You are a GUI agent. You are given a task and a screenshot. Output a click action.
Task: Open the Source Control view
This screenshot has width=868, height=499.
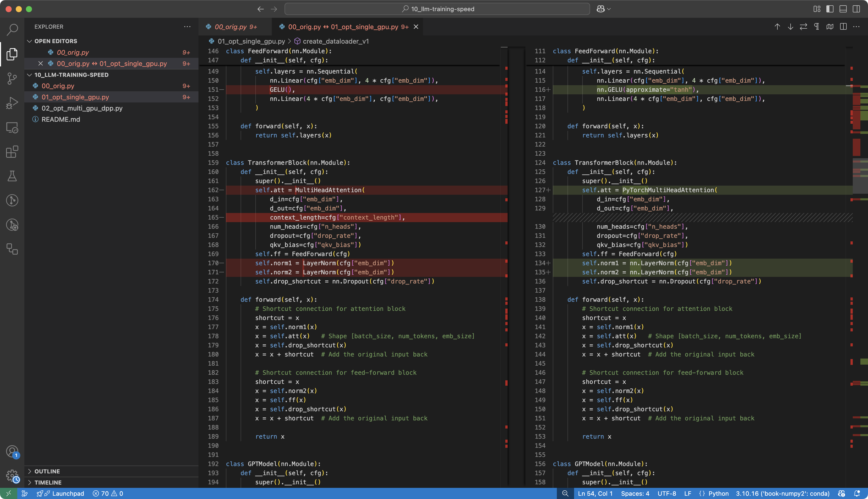[x=12, y=79]
